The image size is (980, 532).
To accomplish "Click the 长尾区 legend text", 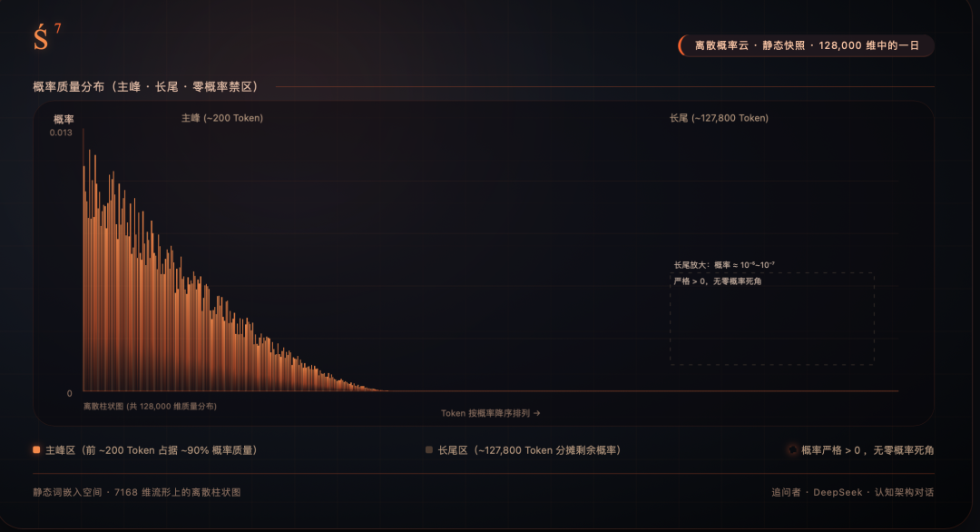I will pyautogui.click(x=529, y=450).
